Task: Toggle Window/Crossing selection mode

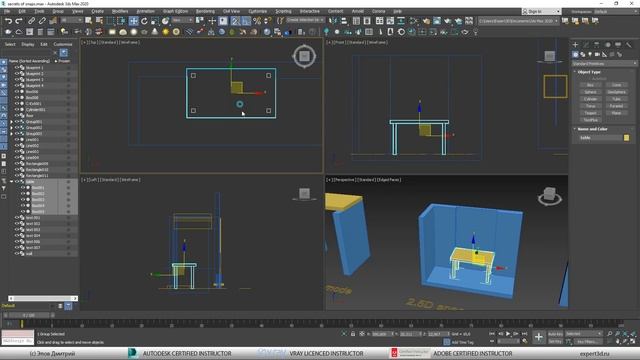Action: click(x=121, y=21)
